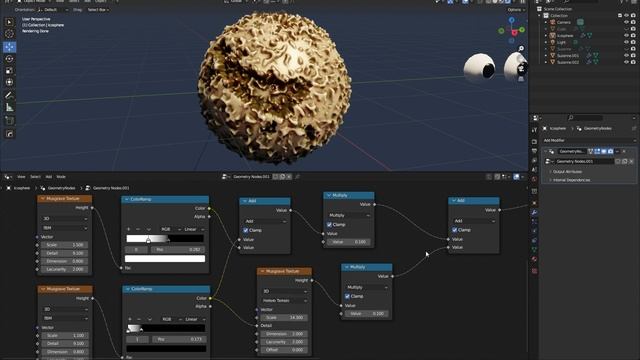Click the viewport zoom magnifier gizmo
Viewport: 640px width, 360px height.
point(521,49)
